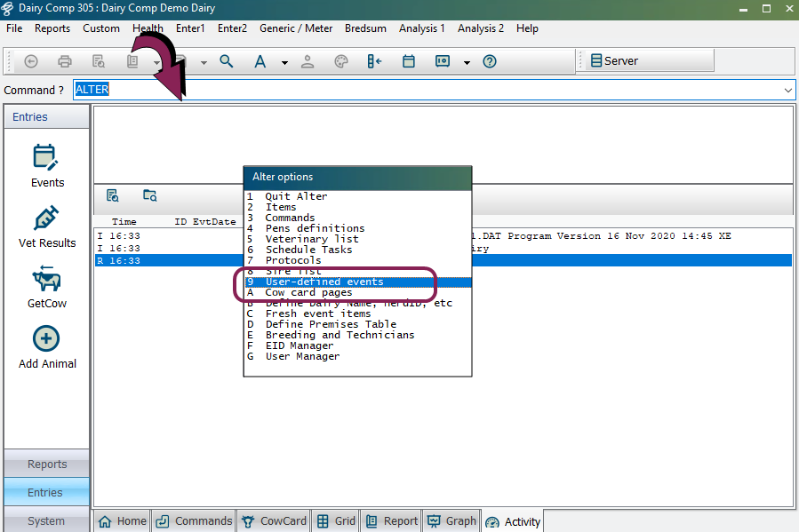799x532 pixels.
Task: Click the user profile toolbar icon
Action: pos(308,61)
